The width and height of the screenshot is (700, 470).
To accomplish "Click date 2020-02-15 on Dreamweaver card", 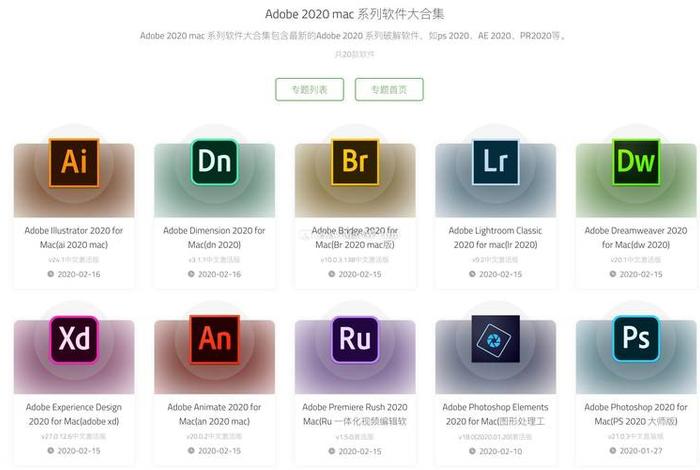I will [x=642, y=274].
